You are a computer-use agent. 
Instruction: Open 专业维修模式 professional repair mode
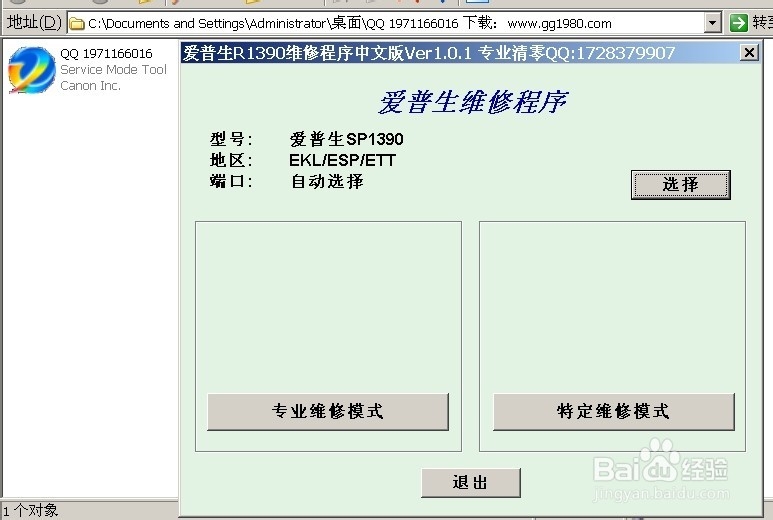pos(328,412)
